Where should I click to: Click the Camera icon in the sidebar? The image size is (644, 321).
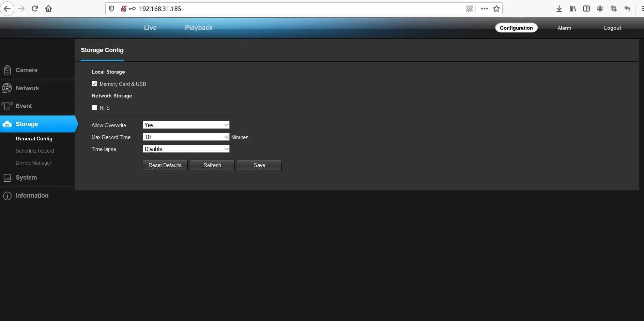pyautogui.click(x=7, y=70)
